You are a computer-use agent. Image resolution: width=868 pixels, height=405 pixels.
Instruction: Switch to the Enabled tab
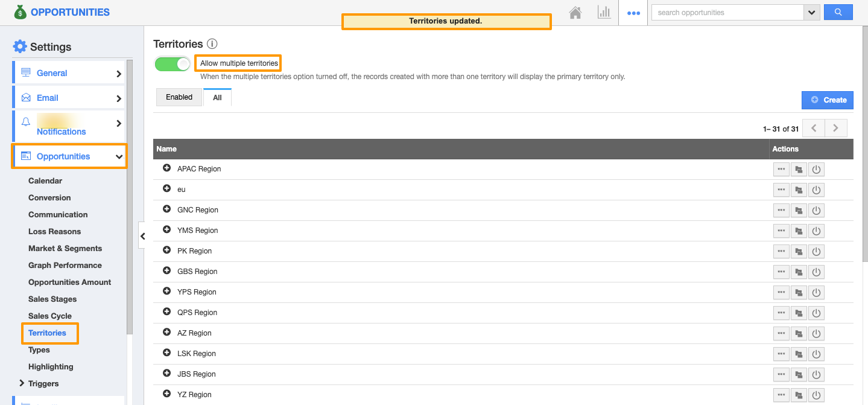coord(179,97)
